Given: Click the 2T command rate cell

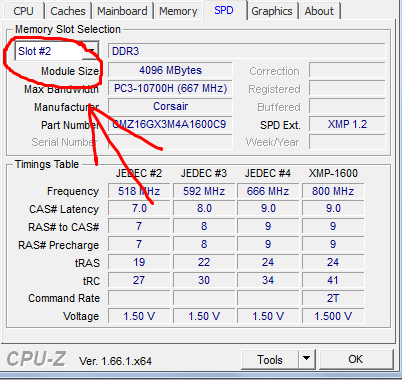Looking at the screenshot, I should (x=333, y=298).
